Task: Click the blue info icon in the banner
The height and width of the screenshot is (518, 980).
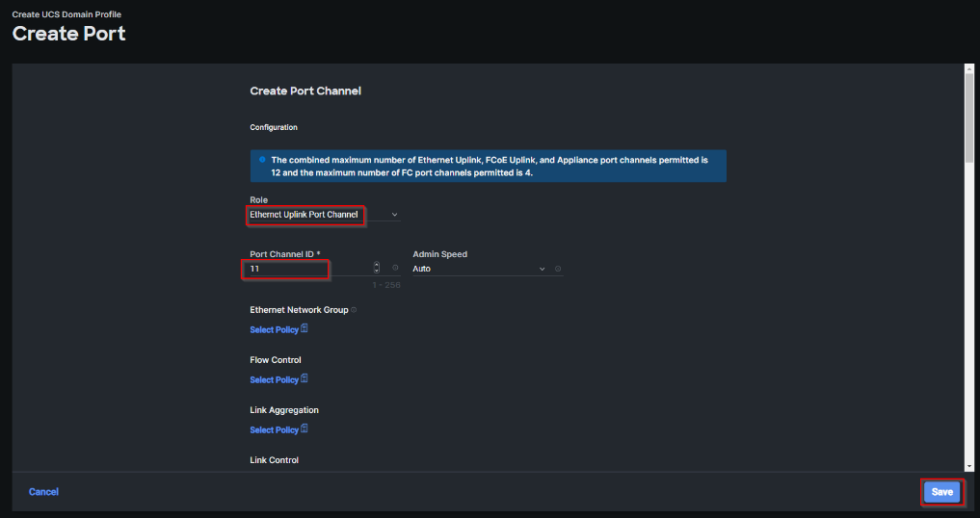Action: click(262, 160)
